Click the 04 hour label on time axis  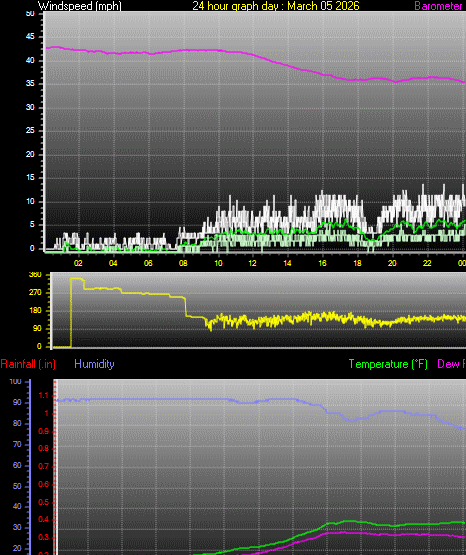(113, 263)
